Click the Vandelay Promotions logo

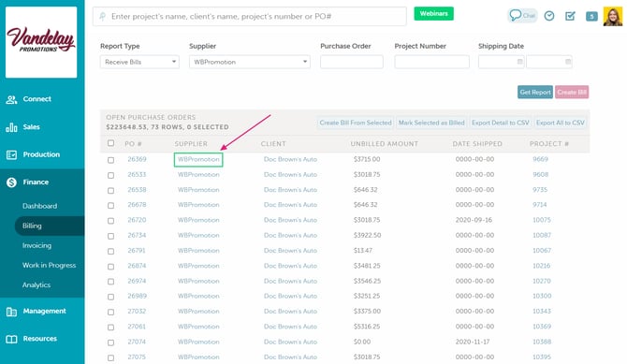[x=41, y=41]
